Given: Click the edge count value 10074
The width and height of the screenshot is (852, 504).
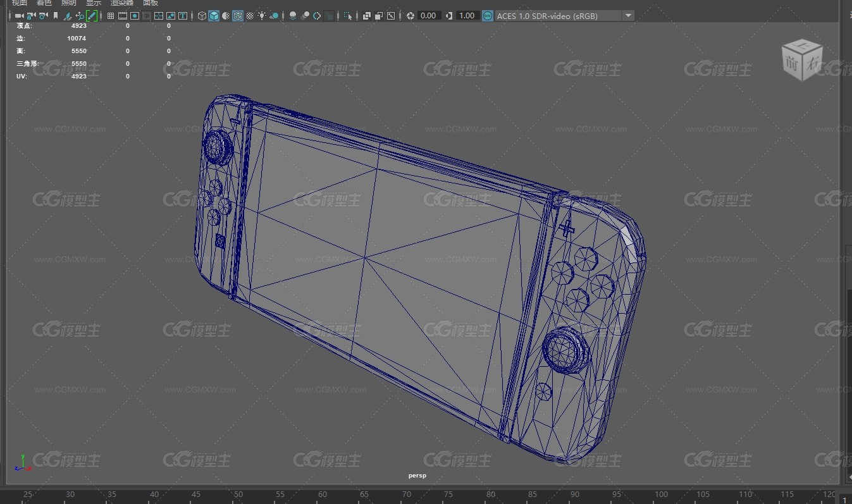Looking at the screenshot, I should [x=77, y=39].
